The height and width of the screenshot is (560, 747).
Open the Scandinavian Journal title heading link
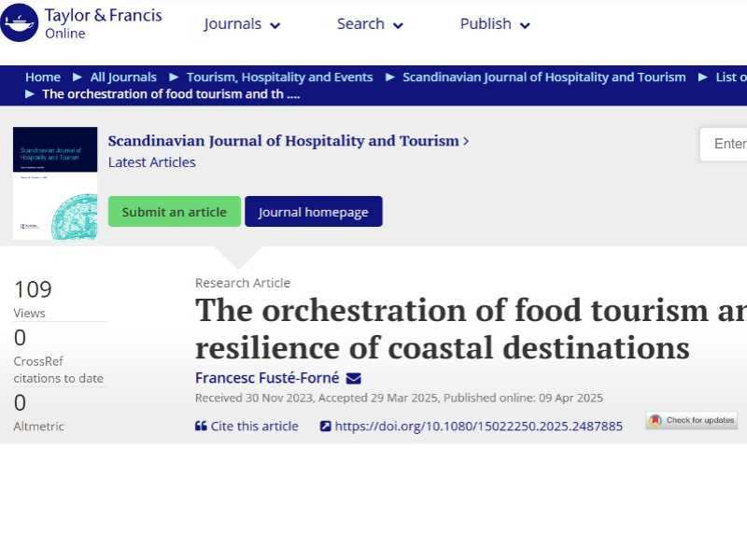click(284, 141)
